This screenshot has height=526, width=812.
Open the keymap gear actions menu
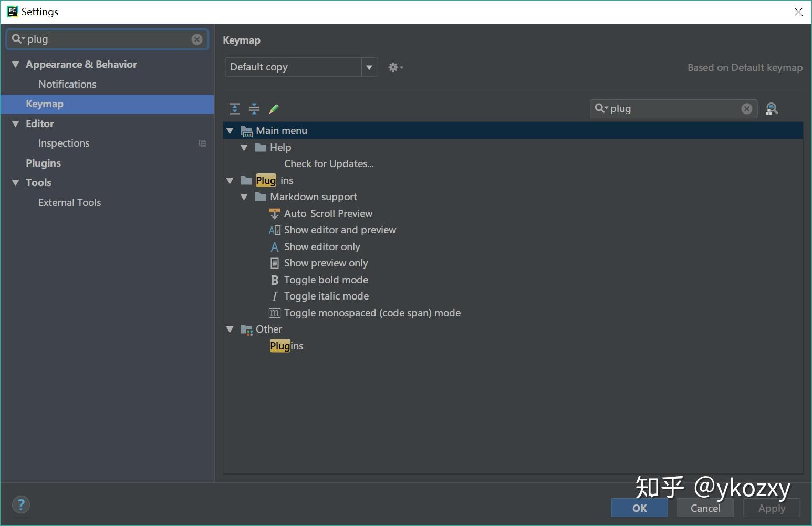pyautogui.click(x=395, y=67)
